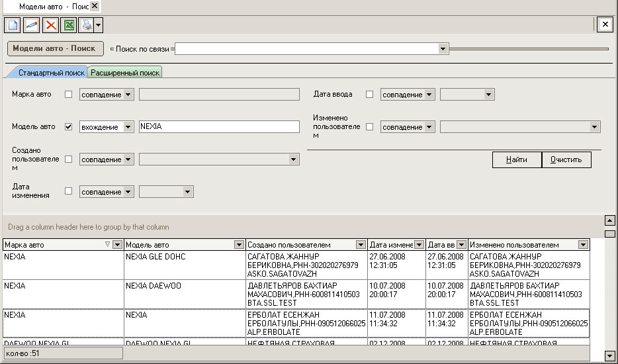This screenshot has height=364, width=618.
Task: Click the edit pencil icon
Action: point(31,25)
